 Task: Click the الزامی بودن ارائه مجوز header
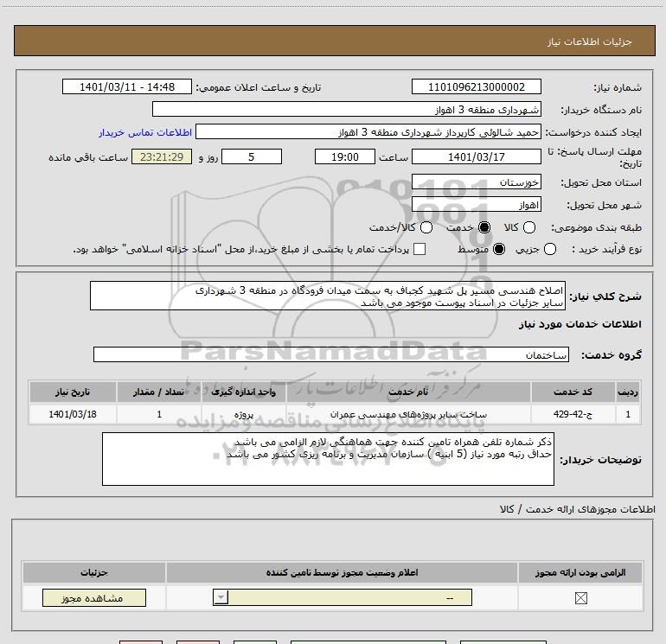(x=580, y=572)
